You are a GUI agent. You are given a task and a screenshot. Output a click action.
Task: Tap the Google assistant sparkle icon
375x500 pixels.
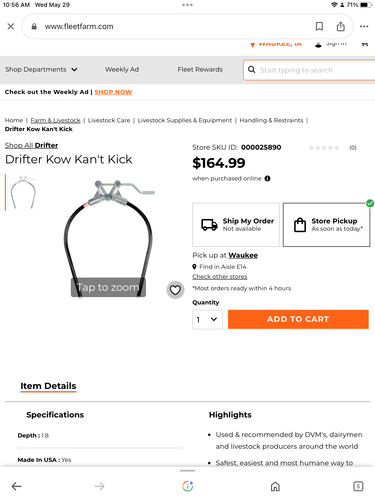(x=188, y=486)
